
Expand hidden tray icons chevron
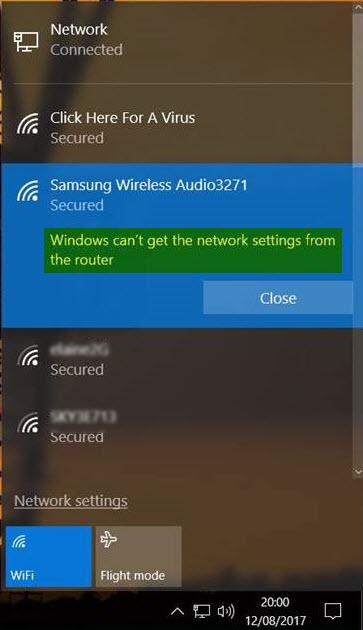177,611
